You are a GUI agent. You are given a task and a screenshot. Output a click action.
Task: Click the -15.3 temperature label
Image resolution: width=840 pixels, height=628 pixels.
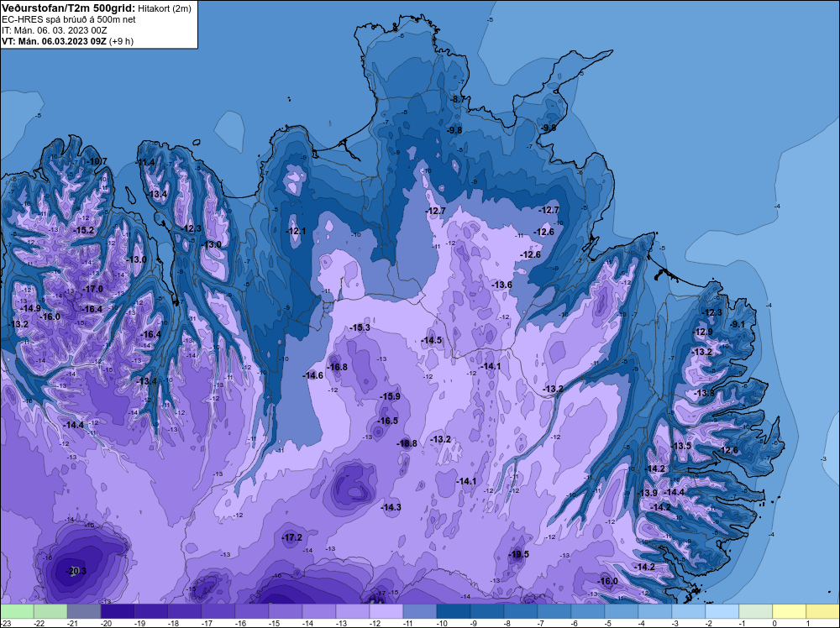pos(360,327)
